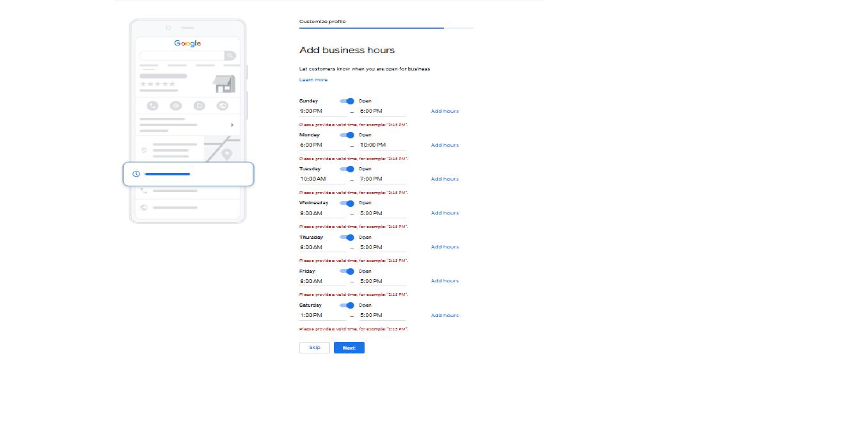This screenshot has width=868, height=429.
Task: Toggle the Monday open switch
Action: [x=347, y=135]
